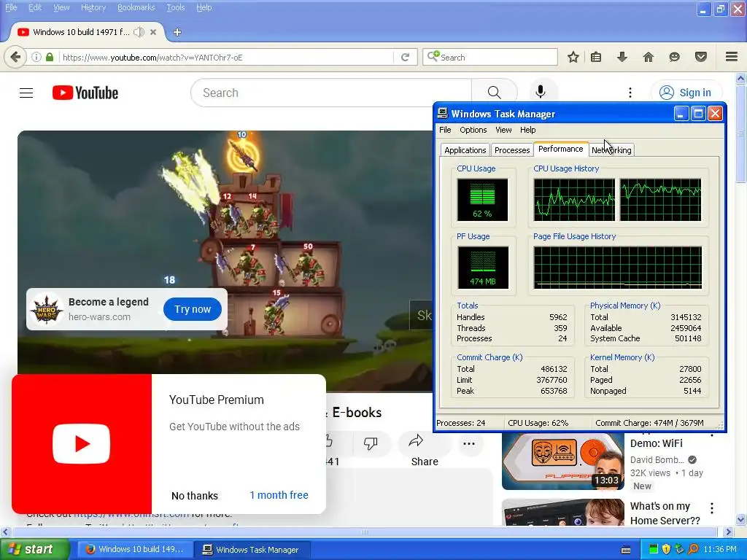
Task: Select the Performance tab
Action: [561, 149]
